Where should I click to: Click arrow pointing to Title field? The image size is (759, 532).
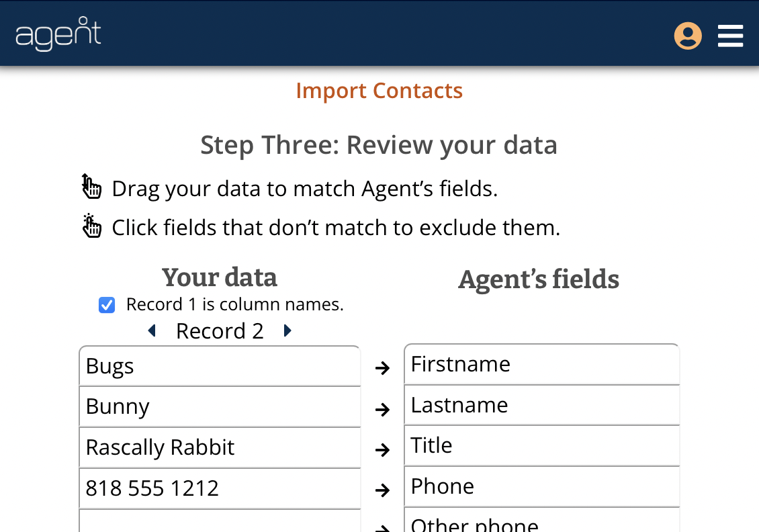click(382, 449)
